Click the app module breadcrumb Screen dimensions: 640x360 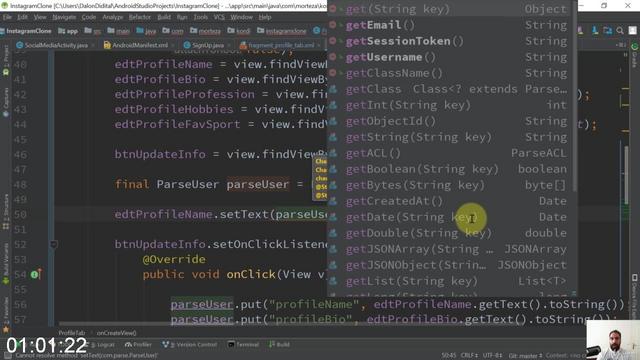click(68, 31)
